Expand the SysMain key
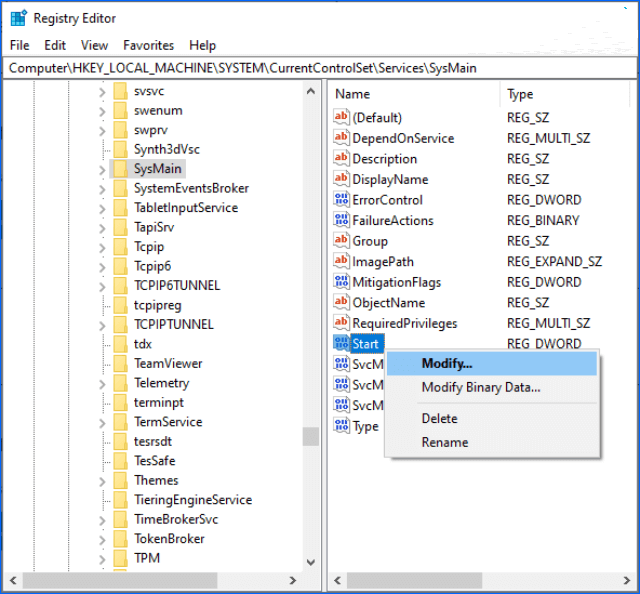This screenshot has height=594, width=640. click(x=102, y=169)
